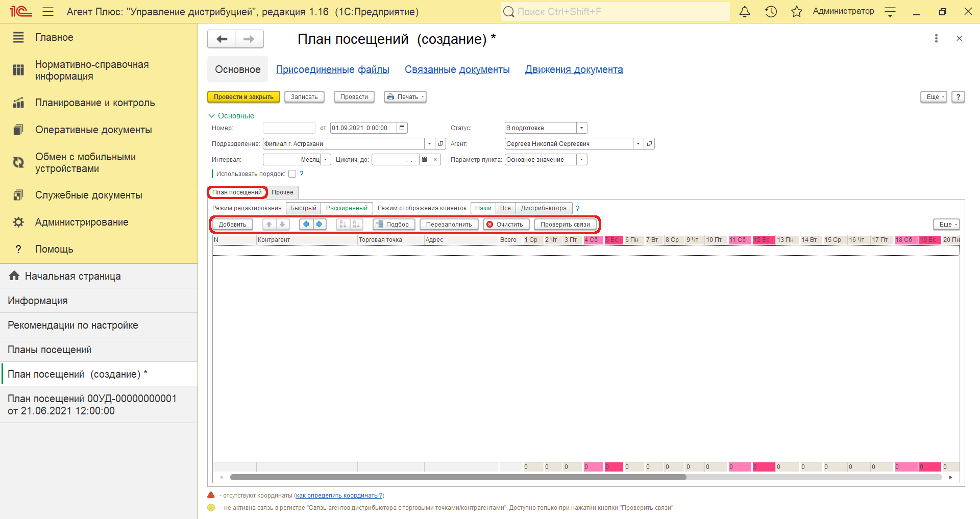The height and width of the screenshot is (519, 980).
Task: Select Дистрибьютора client display mode
Action: (544, 208)
